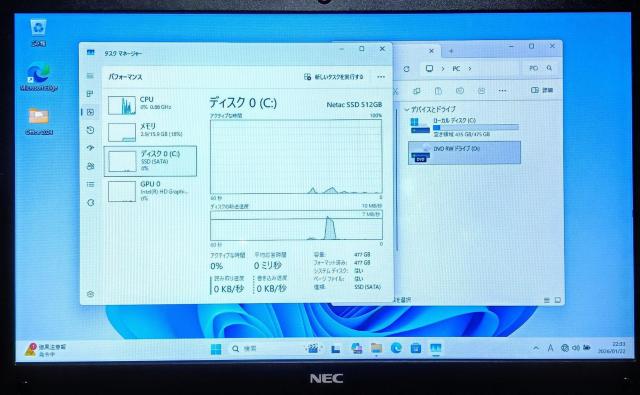This screenshot has height=395, width=640.
Task: Click Copy icon in Explorer toolbar
Action: tap(417, 91)
